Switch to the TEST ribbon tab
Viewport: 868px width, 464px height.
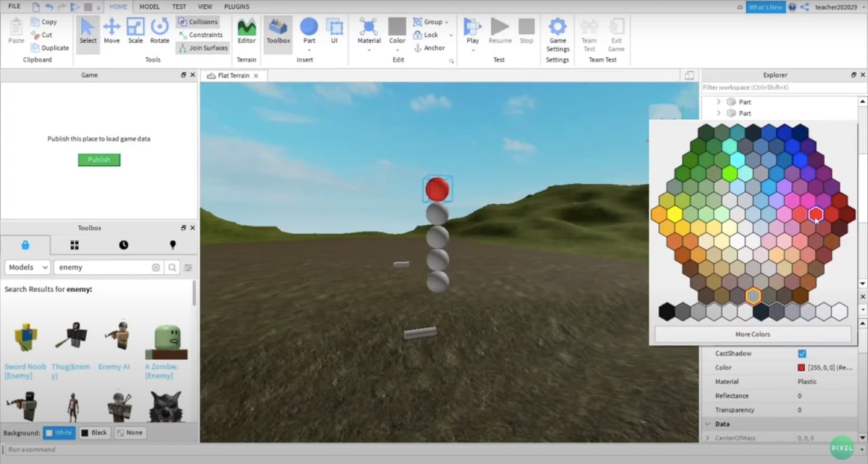coord(179,7)
